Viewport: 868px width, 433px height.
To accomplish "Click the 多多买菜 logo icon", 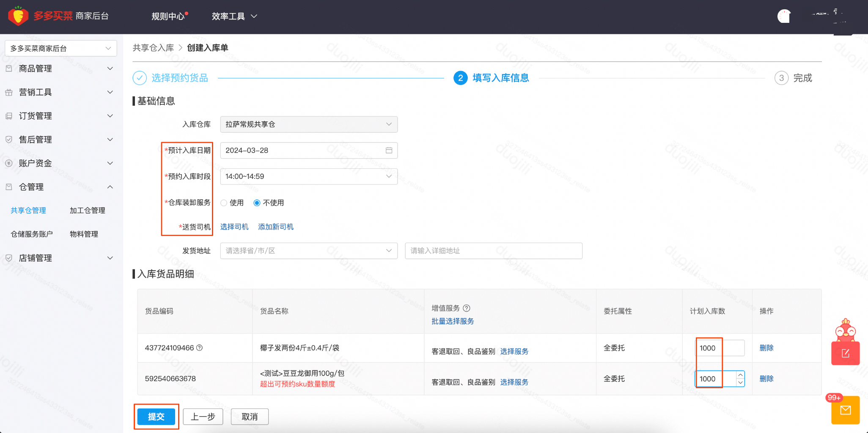I will tap(18, 16).
